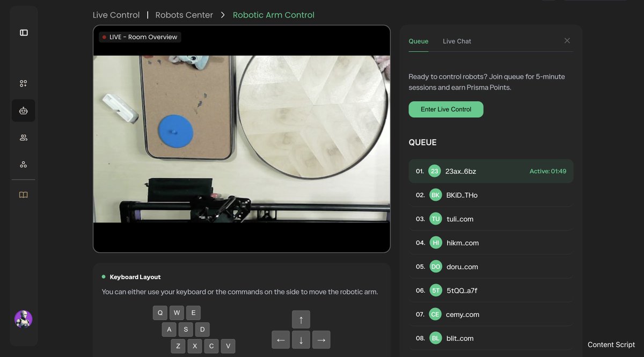This screenshot has width=644, height=357.
Task: Open the apps grid icon in the sidebar
Action: (x=23, y=83)
